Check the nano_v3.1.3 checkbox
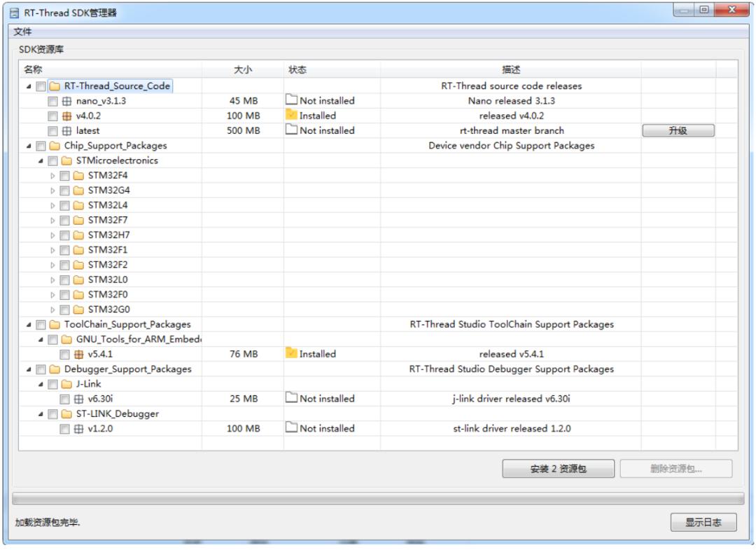Image resolution: width=756 pixels, height=550 pixels. click(x=52, y=102)
